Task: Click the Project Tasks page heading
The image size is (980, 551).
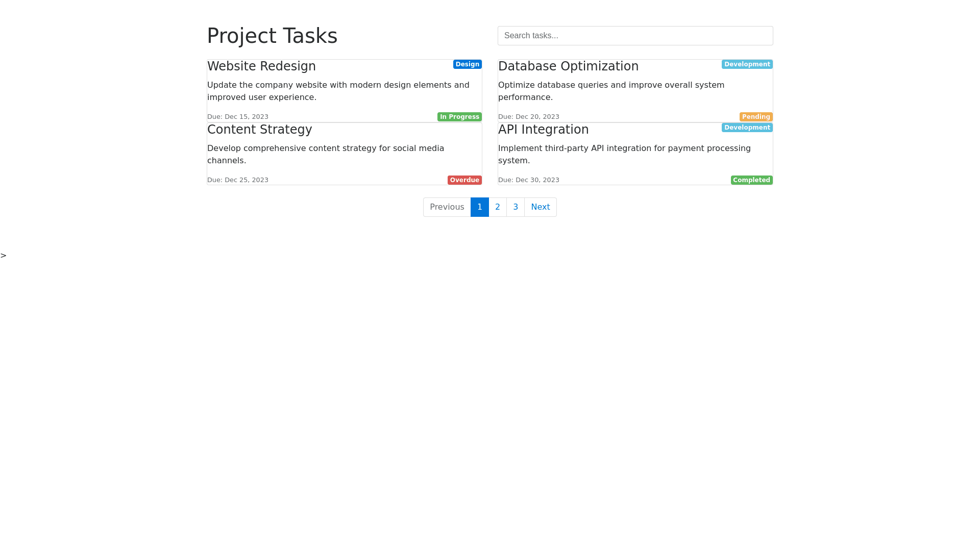Action: pyautogui.click(x=272, y=36)
